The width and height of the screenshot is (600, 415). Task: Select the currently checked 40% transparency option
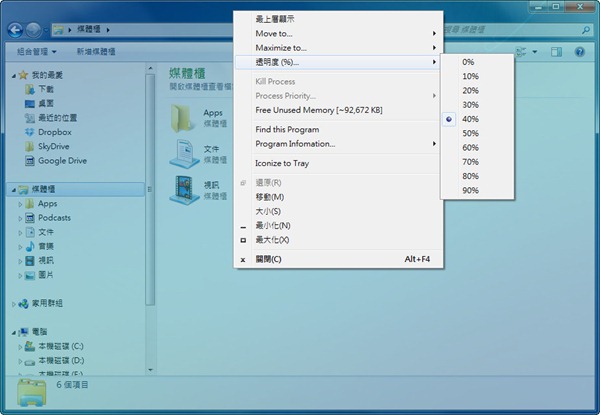[477, 119]
